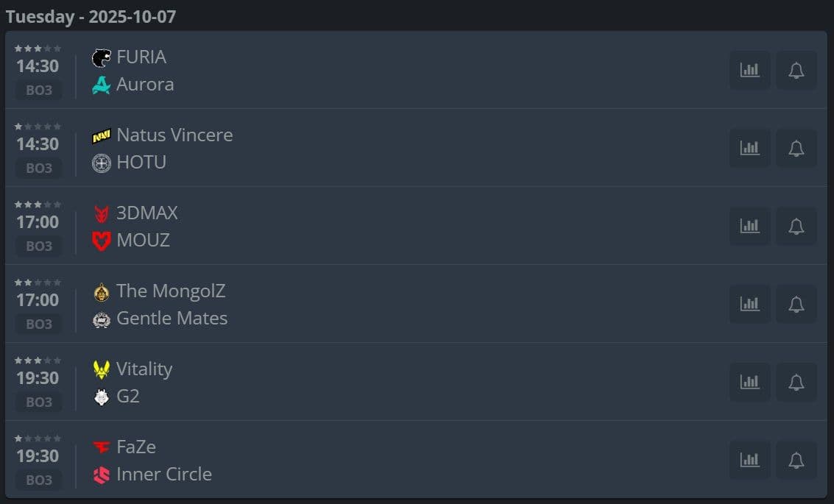
Task: Toggle bell for 3DMAX vs MOUZ match
Action: pyautogui.click(x=796, y=227)
